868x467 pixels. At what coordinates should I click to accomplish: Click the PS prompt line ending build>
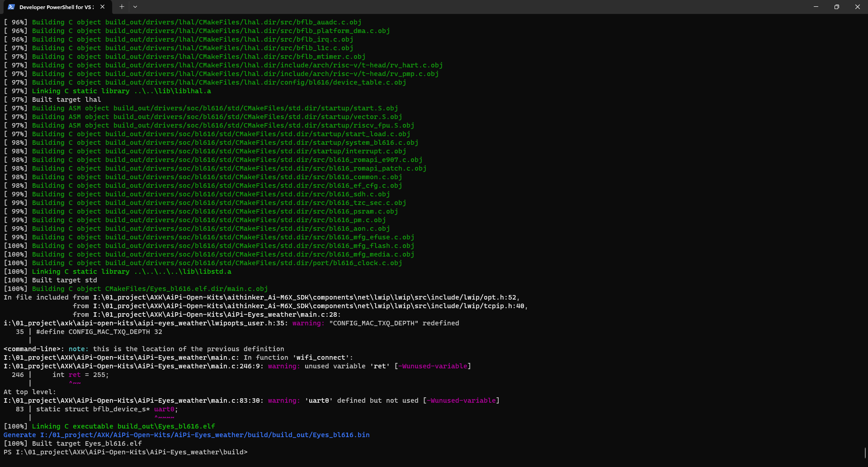pyautogui.click(x=126, y=452)
